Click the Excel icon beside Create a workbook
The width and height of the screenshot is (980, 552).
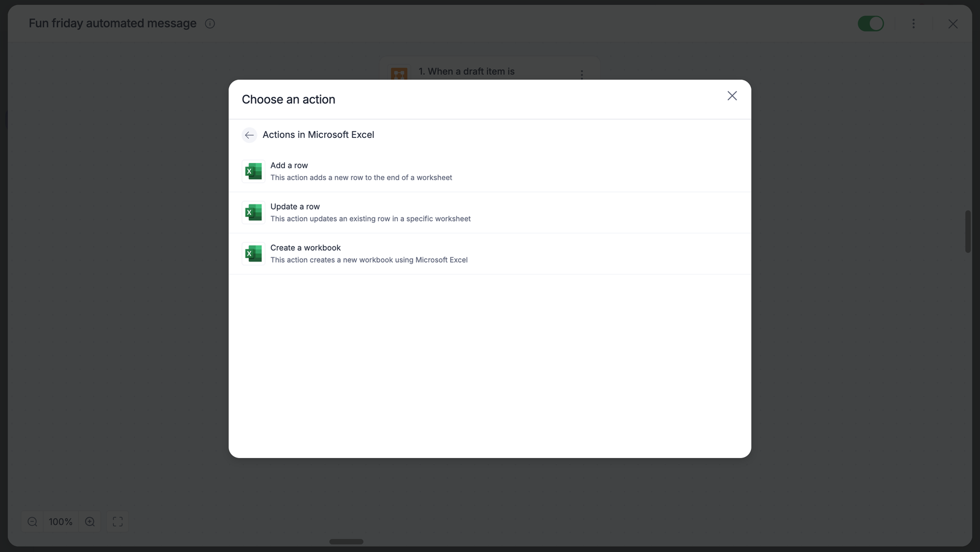pyautogui.click(x=253, y=253)
